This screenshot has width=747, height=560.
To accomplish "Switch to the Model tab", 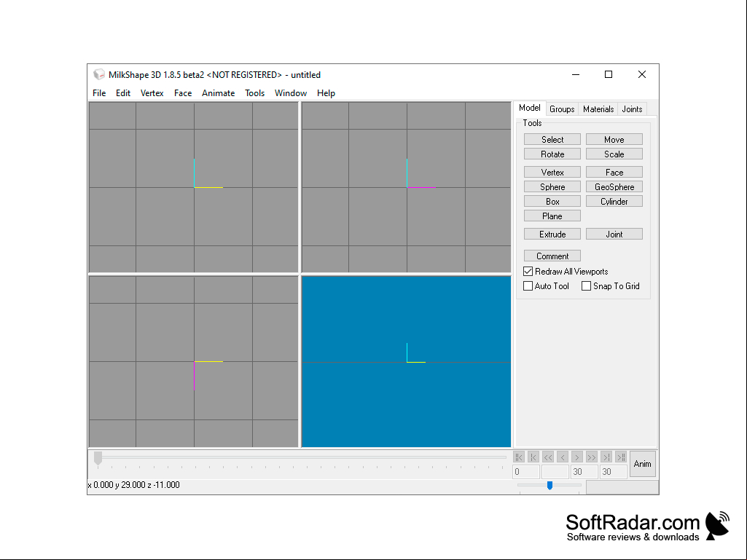I will tap(530, 108).
